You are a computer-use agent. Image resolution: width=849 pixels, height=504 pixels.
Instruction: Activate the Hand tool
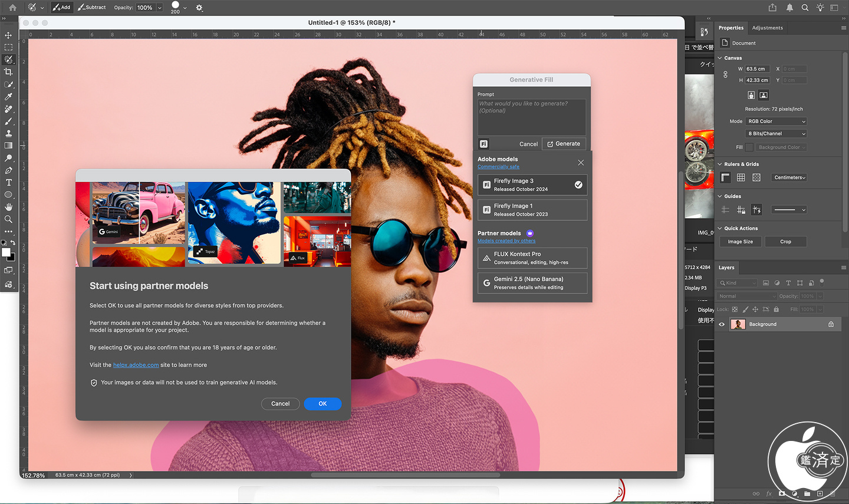[x=8, y=207]
